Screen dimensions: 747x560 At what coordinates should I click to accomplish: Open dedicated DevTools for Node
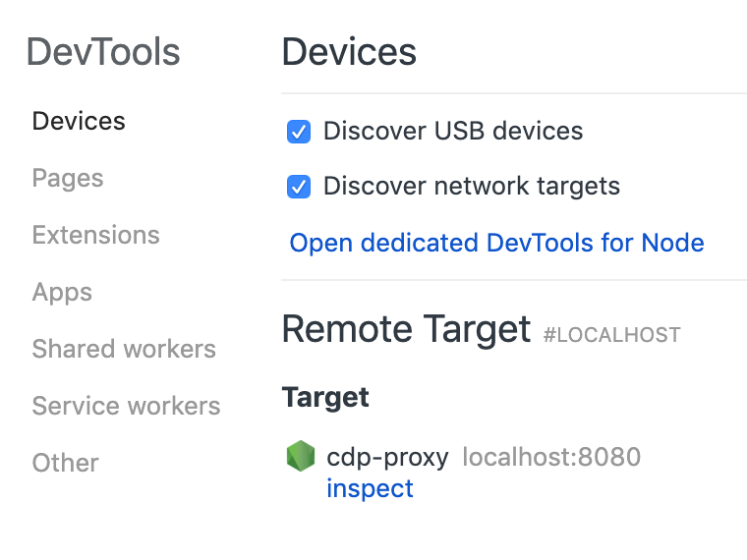[496, 243]
